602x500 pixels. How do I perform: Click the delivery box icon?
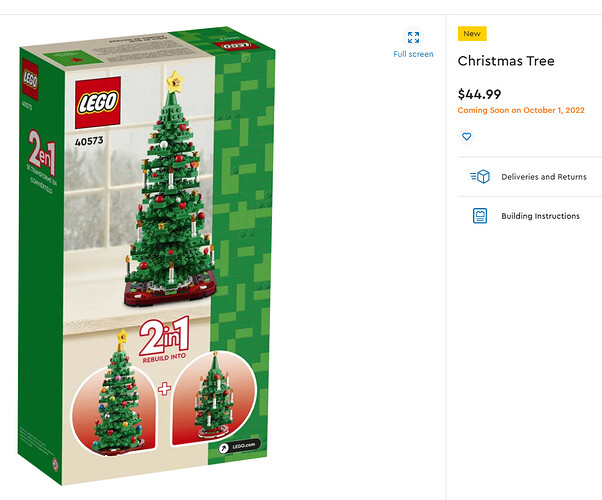tap(480, 177)
